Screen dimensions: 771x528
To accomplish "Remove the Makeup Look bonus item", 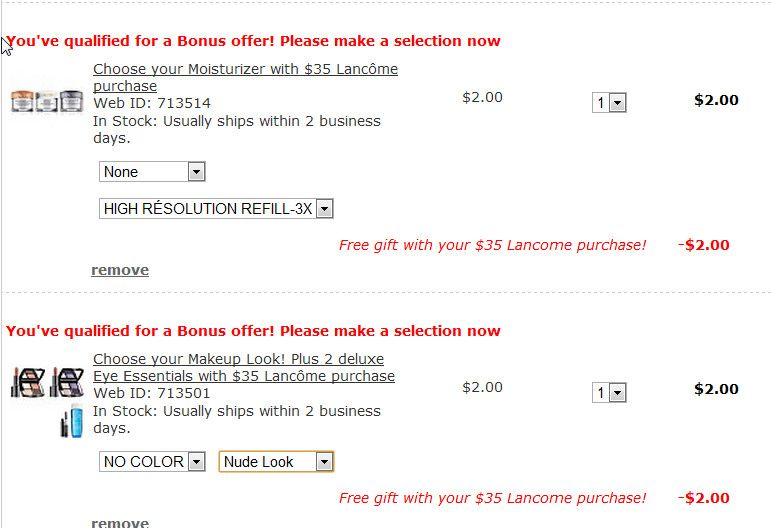I will coord(120,522).
